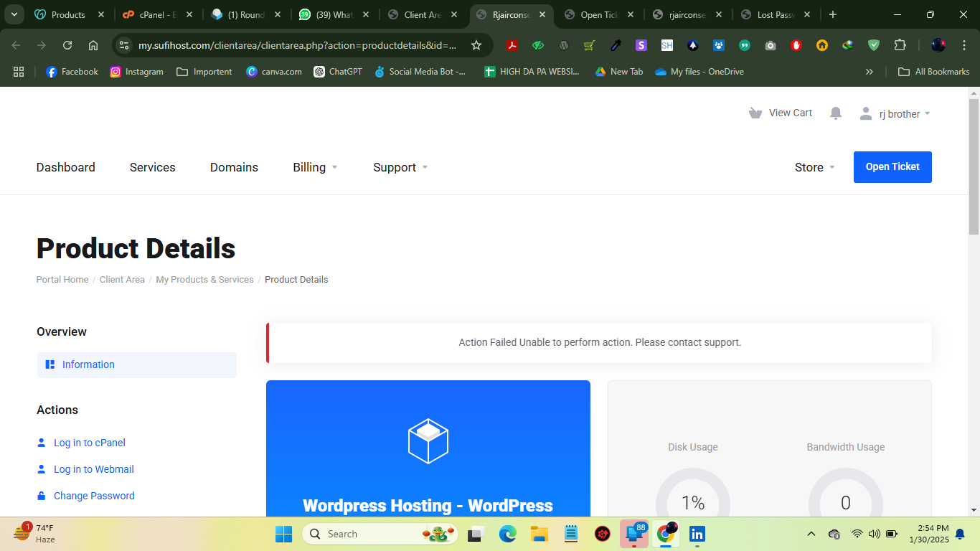Select Change Password action
Image resolution: width=980 pixels, height=551 pixels.
(94, 496)
